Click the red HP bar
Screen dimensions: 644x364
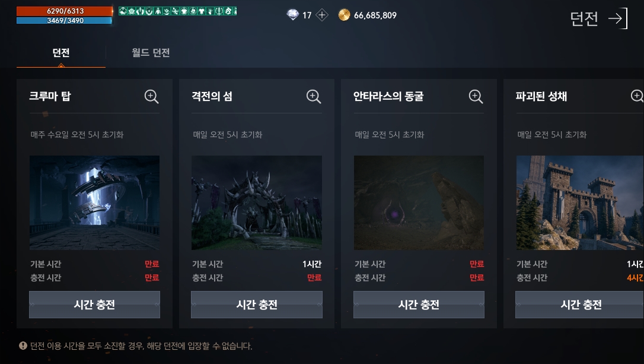[x=65, y=11]
